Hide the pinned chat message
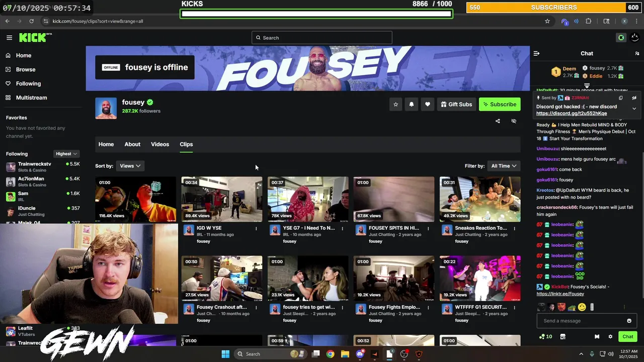 634,98
